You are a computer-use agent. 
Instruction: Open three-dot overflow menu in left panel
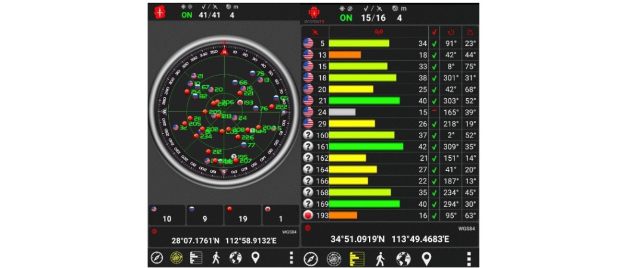(291, 257)
